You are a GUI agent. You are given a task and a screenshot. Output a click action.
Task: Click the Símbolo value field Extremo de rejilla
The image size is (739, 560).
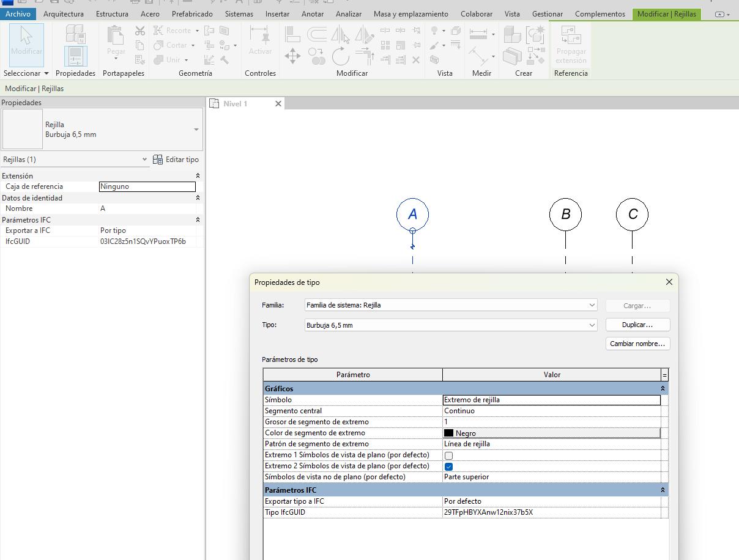click(551, 400)
